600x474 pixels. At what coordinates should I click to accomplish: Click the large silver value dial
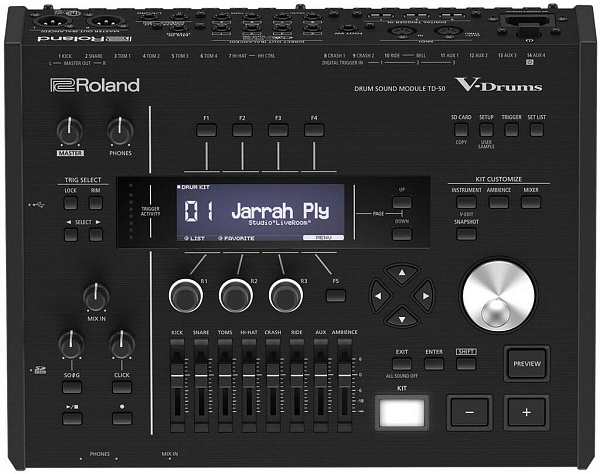(498, 296)
